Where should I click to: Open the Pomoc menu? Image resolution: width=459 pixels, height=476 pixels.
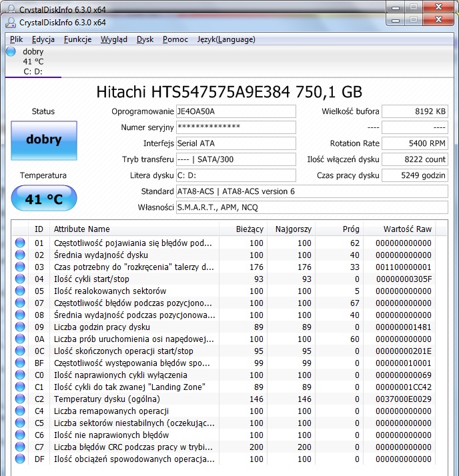[x=175, y=39]
